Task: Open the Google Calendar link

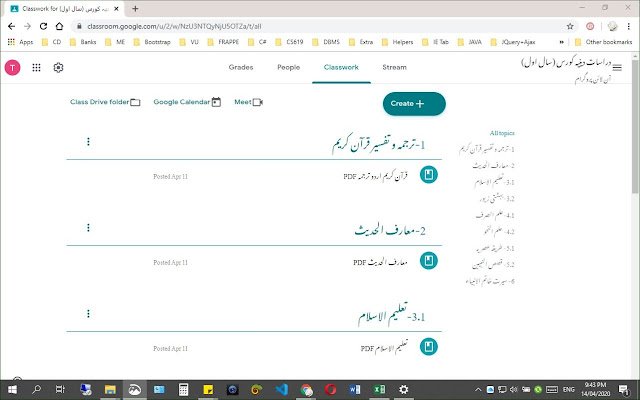Action: [x=187, y=102]
